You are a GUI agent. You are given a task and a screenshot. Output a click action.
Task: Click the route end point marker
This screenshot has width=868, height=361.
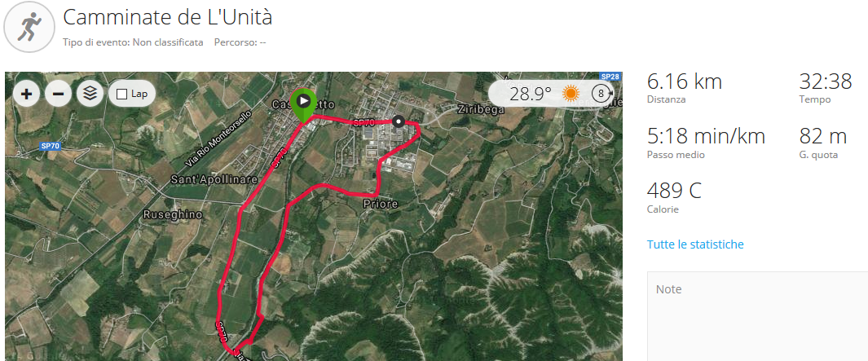(x=398, y=121)
